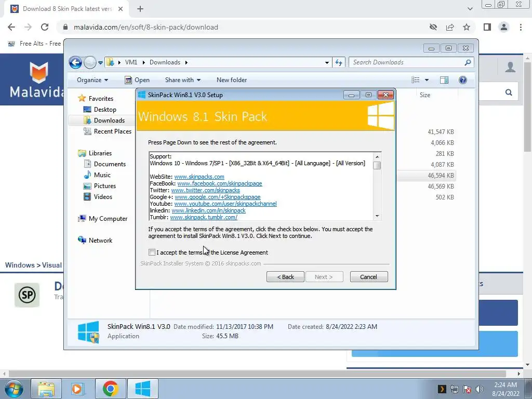This screenshot has height=399, width=532.
Task: Select the file row with 502 KB
Action: [427, 197]
